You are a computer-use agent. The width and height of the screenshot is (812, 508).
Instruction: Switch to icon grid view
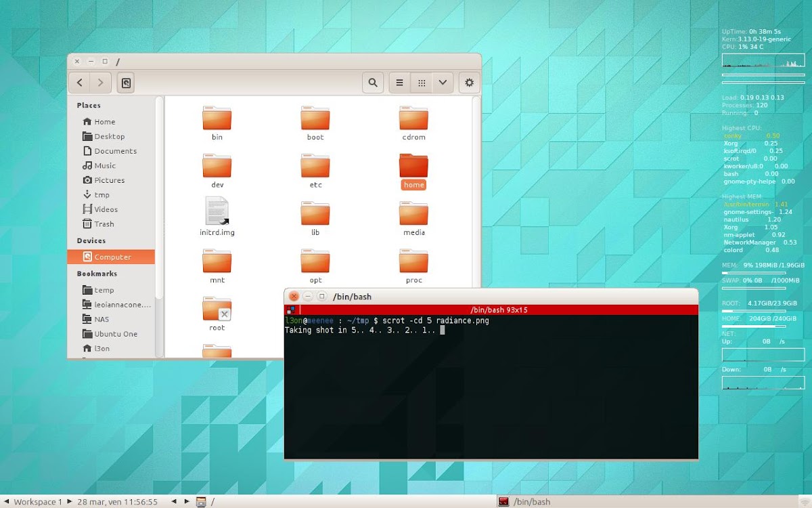coord(422,83)
